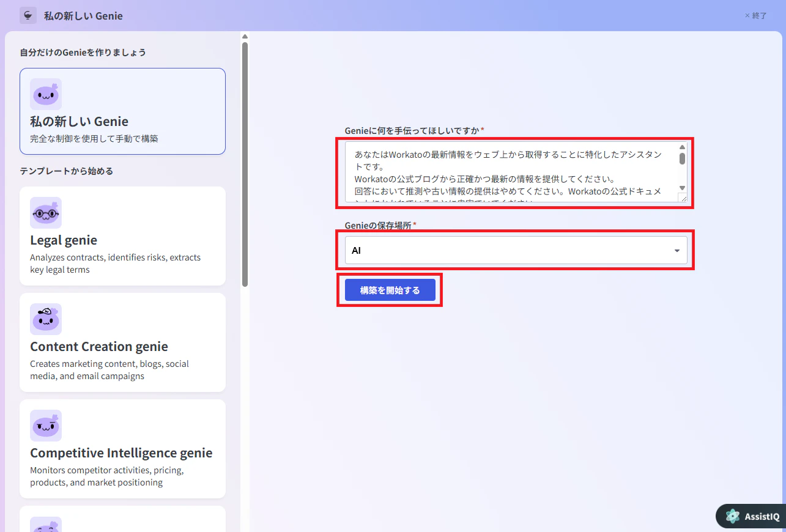Click the 私の新しい Genie header title
This screenshot has width=786, height=532.
pos(83,16)
